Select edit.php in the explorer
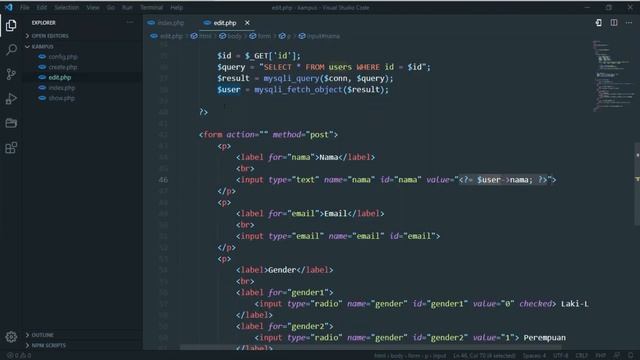The image size is (640, 360). pyautogui.click(x=60, y=77)
